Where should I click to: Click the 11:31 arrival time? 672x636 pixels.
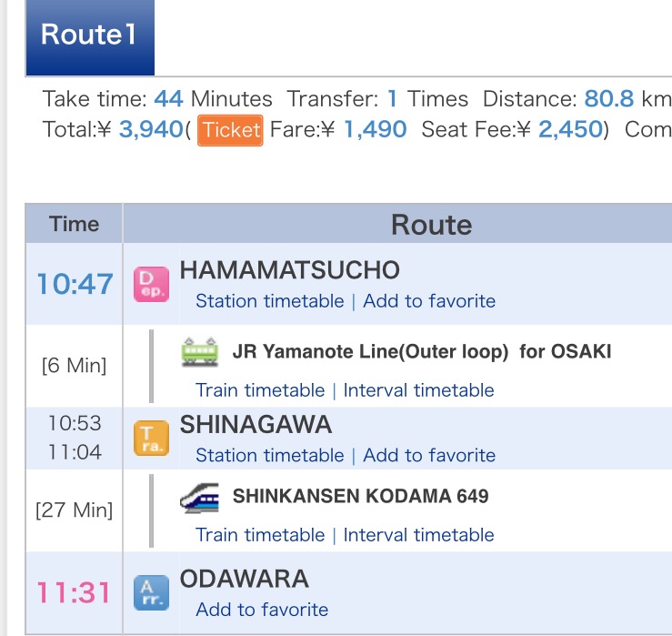tap(75, 593)
